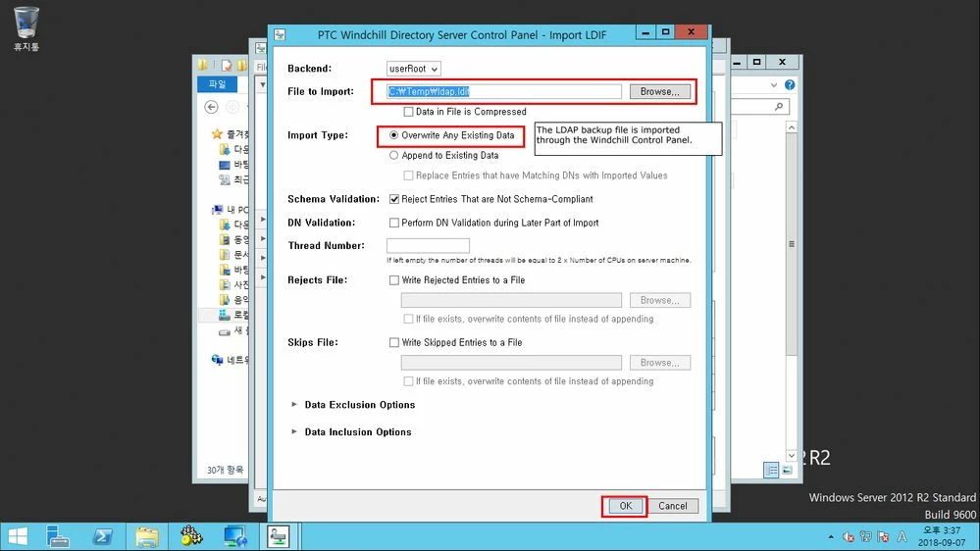Expand Data Inclusion Options
This screenshot has height=551, width=980.
coord(294,431)
